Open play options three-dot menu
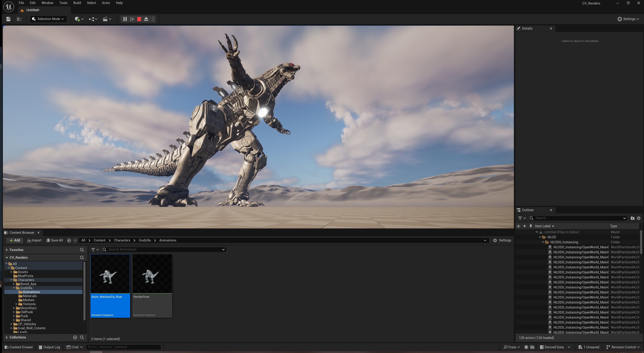 pos(153,19)
